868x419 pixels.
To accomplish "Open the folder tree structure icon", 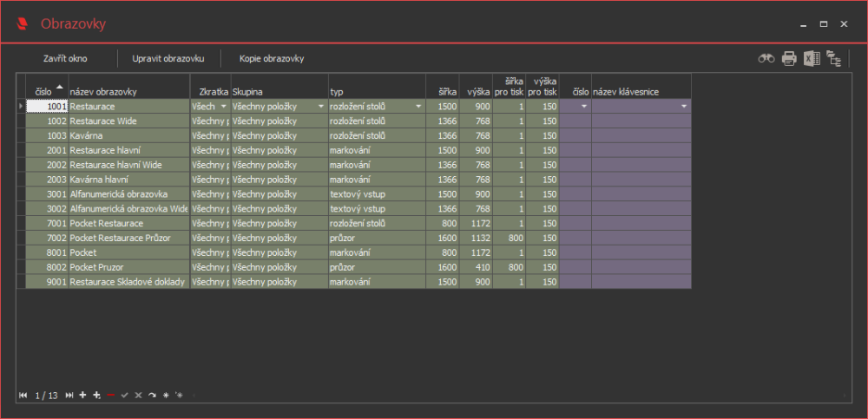I will coord(833,58).
